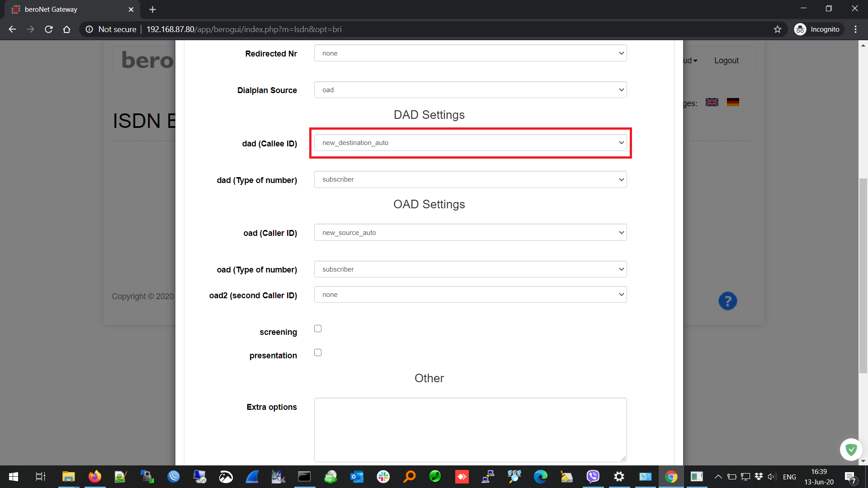The width and height of the screenshot is (868, 488).
Task: Click the green shield extension badge
Action: [x=851, y=449]
